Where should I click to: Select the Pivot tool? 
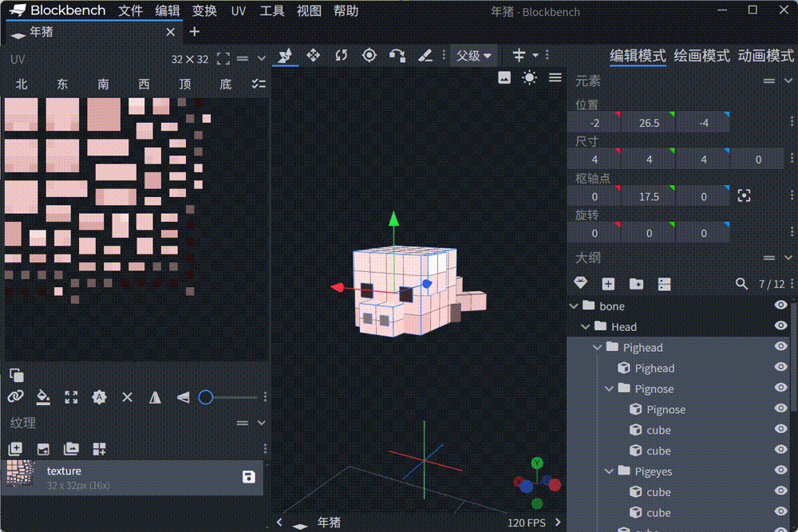(x=369, y=55)
